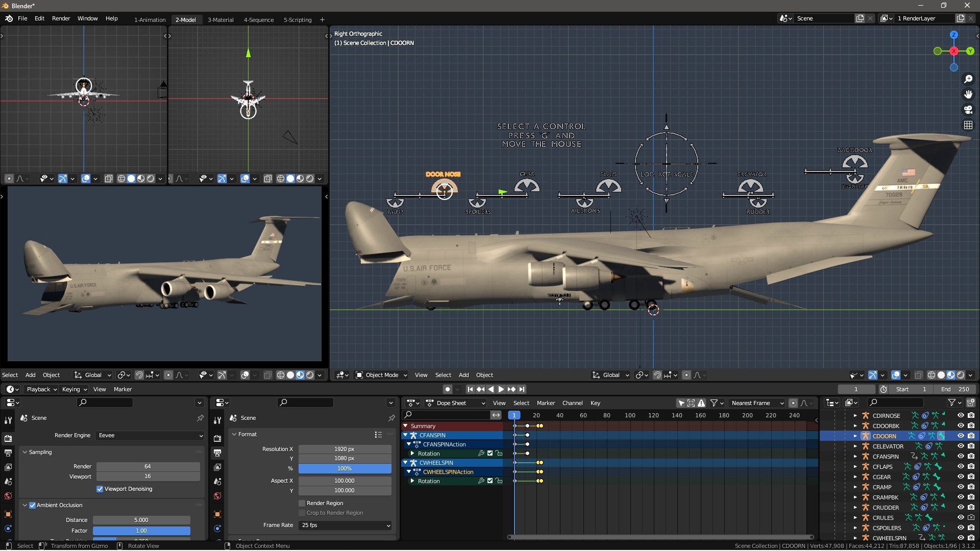
Task: Jump to the timeline start frame
Action: (470, 389)
